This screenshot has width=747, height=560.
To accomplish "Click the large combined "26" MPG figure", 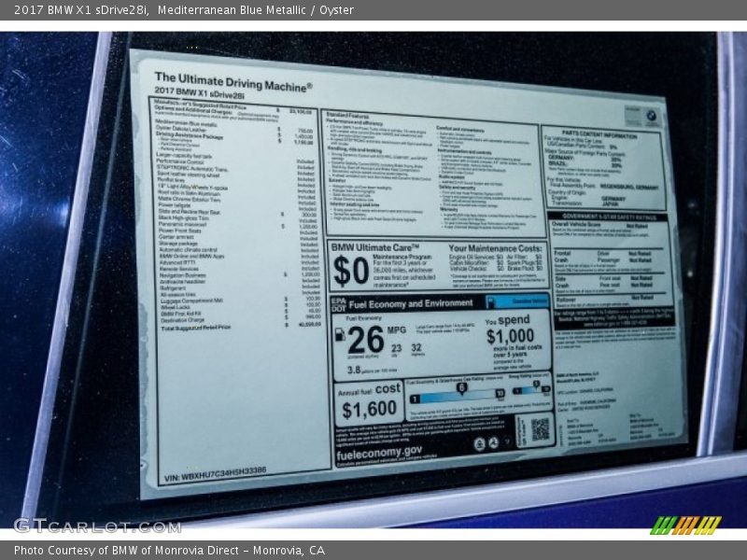I will coord(366,340).
